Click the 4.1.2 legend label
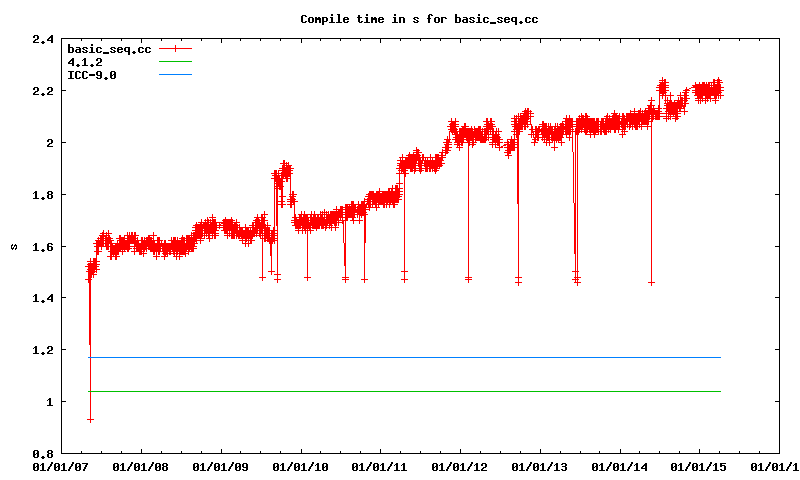800x480 pixels. (x=85, y=62)
